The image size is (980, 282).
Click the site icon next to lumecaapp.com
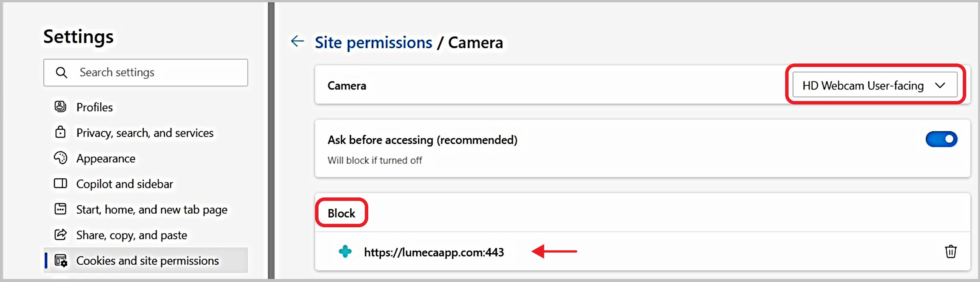345,252
